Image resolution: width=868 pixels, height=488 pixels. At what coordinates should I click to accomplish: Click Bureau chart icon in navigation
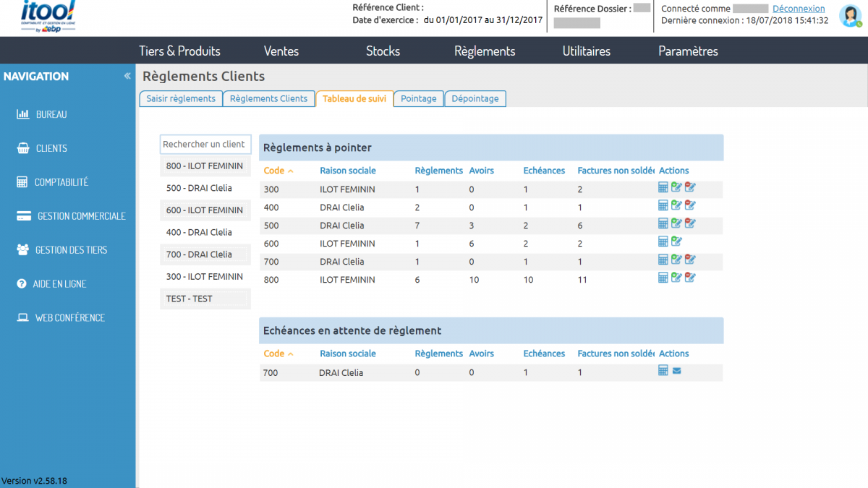tap(22, 114)
